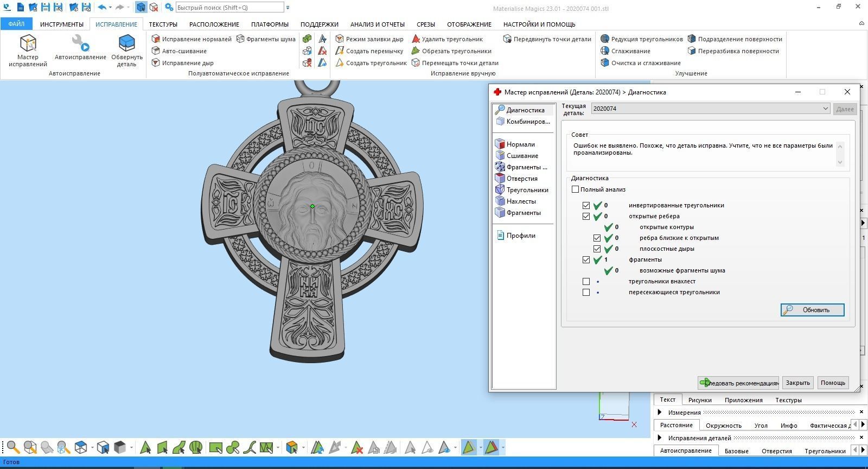The image size is (868, 469).
Task: Open Текущая деталь dropdown 2020074
Action: 711,109
